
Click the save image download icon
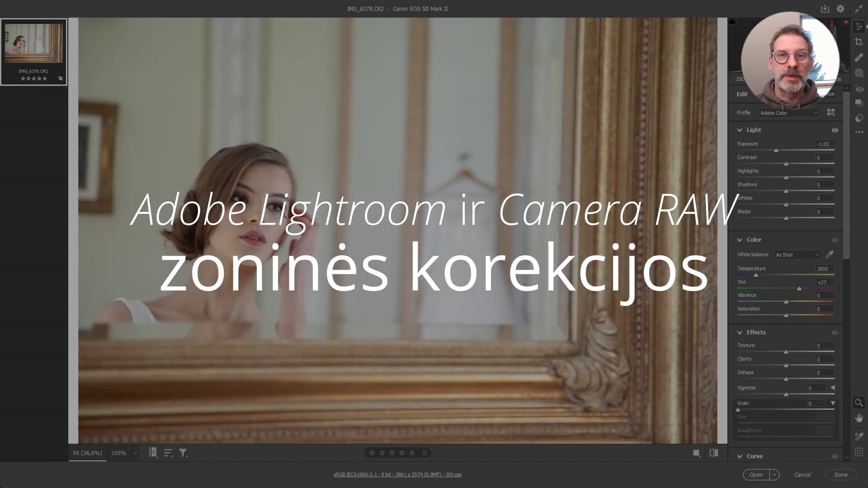pos(825,9)
